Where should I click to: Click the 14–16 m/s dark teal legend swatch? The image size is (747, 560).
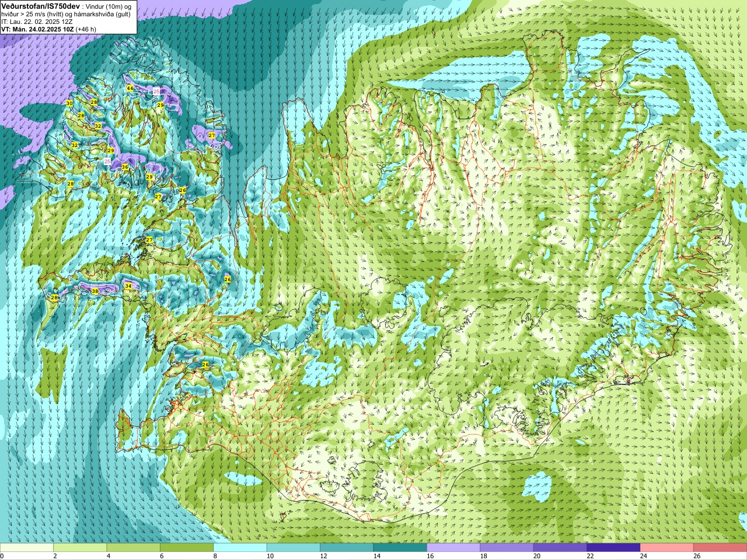coord(400,548)
